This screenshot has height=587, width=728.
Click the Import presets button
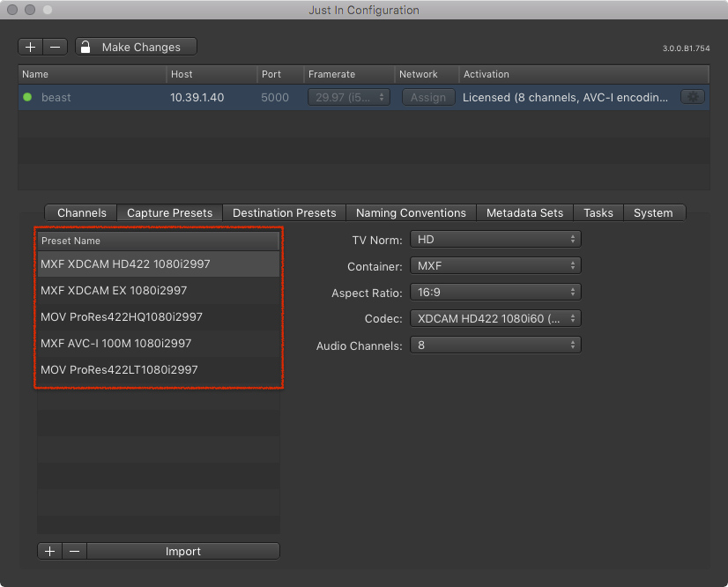(183, 551)
